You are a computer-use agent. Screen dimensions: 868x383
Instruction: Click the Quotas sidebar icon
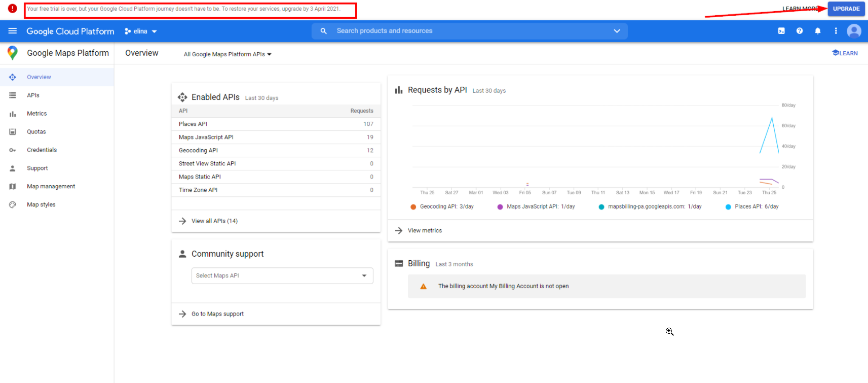click(13, 132)
